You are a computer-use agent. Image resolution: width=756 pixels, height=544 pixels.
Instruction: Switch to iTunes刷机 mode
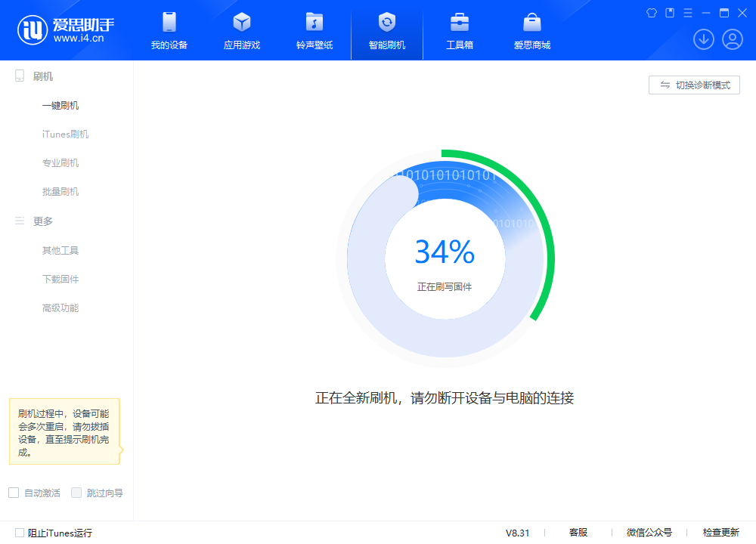point(64,134)
